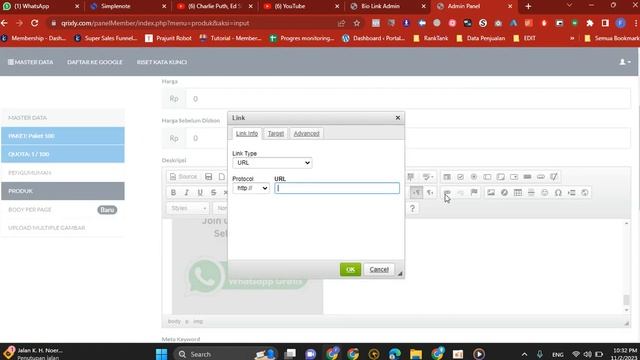Insert a Textarea via toolbar icon

point(501,177)
